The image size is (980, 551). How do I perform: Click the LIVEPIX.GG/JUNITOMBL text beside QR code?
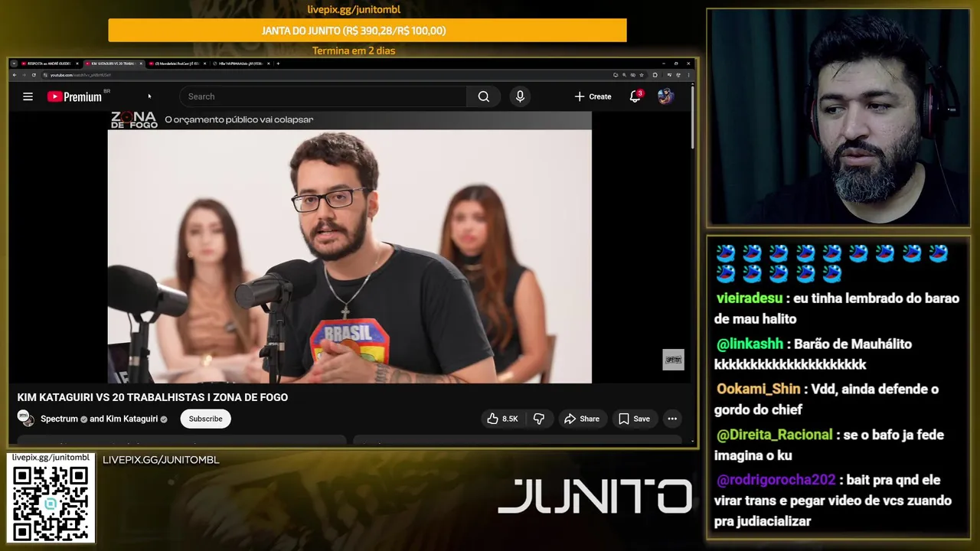pos(161,460)
